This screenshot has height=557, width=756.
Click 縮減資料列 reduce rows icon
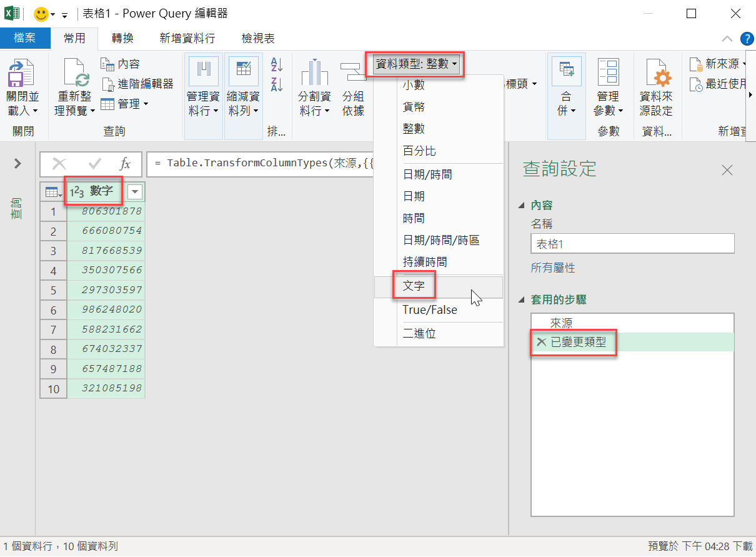[243, 71]
